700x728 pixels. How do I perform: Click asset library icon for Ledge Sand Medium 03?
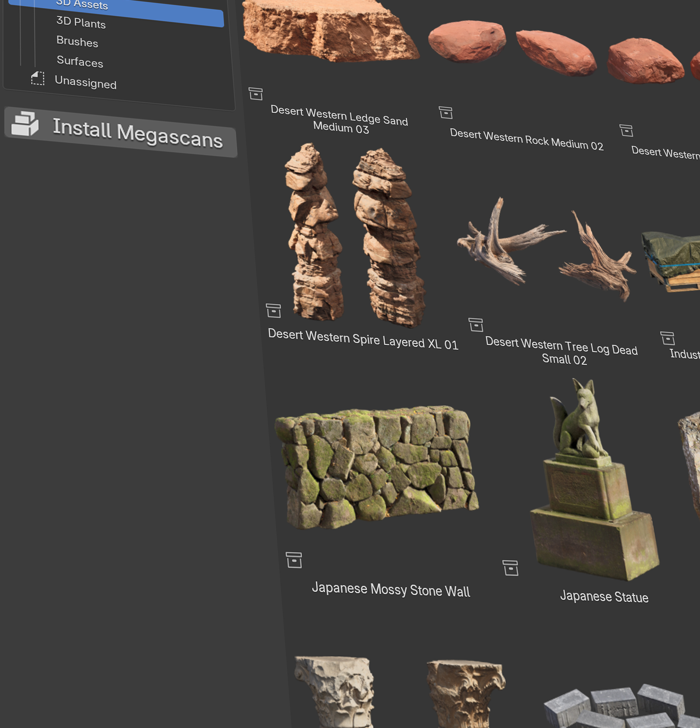(x=255, y=94)
